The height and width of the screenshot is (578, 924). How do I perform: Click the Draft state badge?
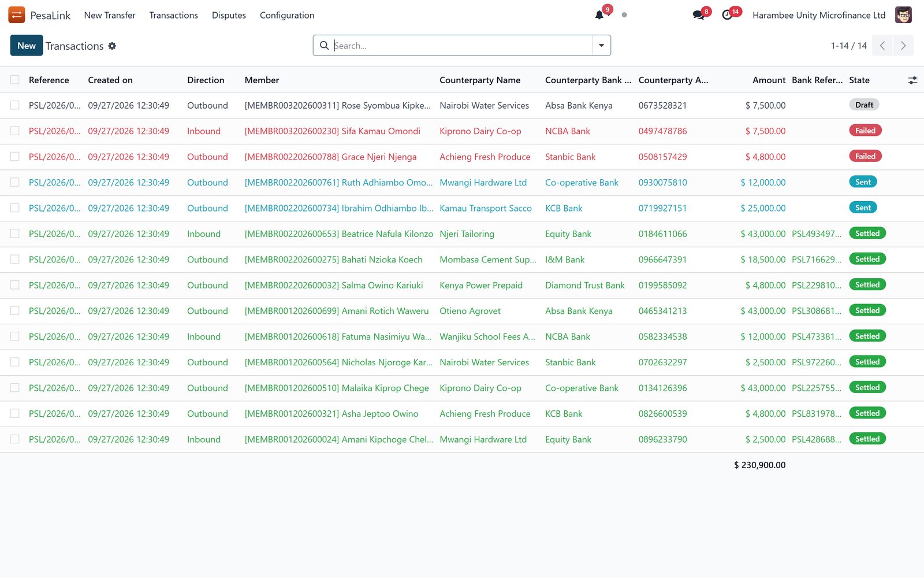click(x=864, y=105)
